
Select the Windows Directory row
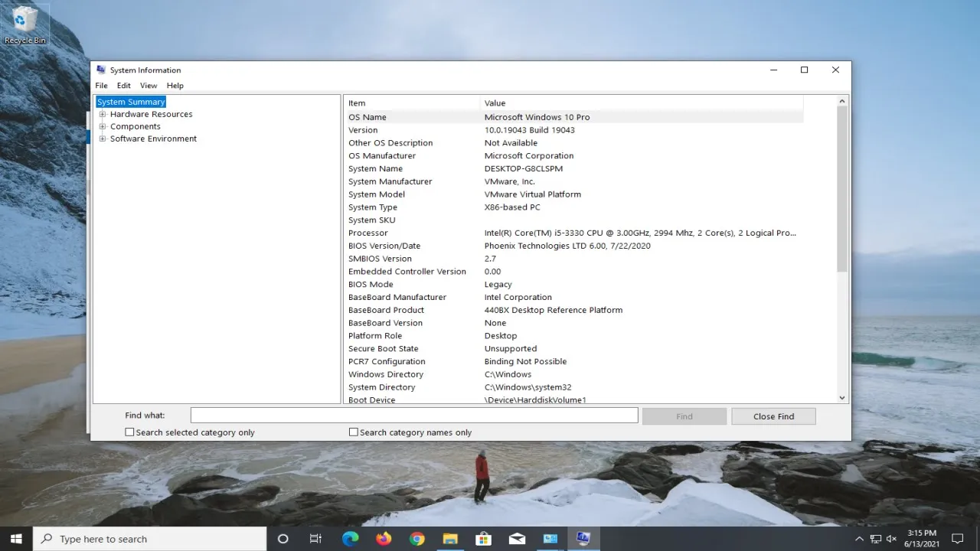tap(573, 374)
